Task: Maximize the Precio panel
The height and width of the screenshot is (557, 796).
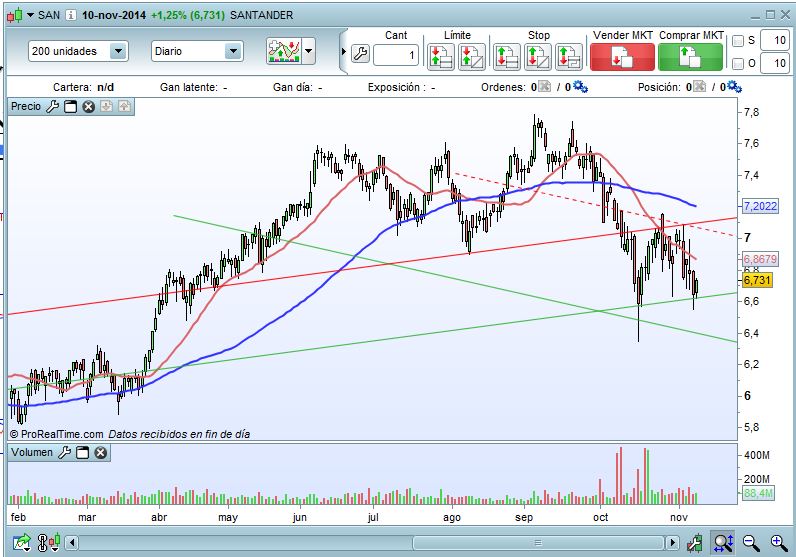Action: click(x=71, y=107)
